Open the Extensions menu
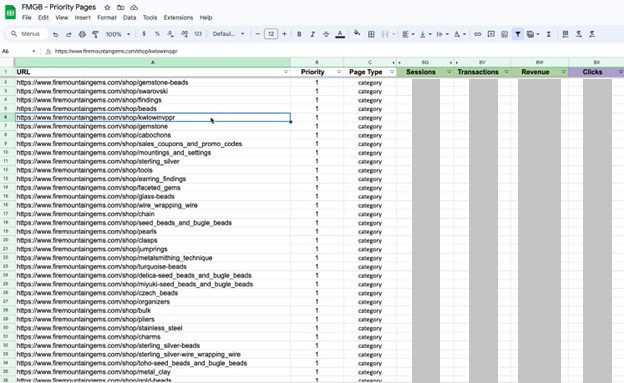624x383 pixels. 178,18
